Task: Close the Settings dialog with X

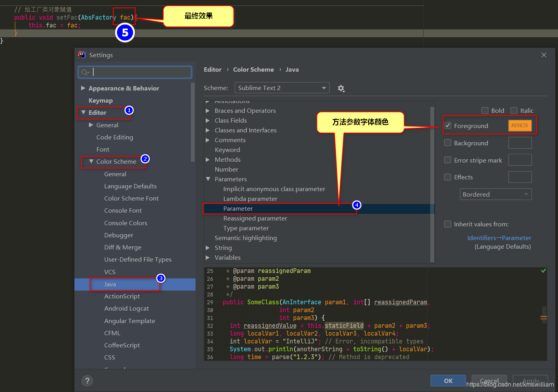Action: [544, 55]
